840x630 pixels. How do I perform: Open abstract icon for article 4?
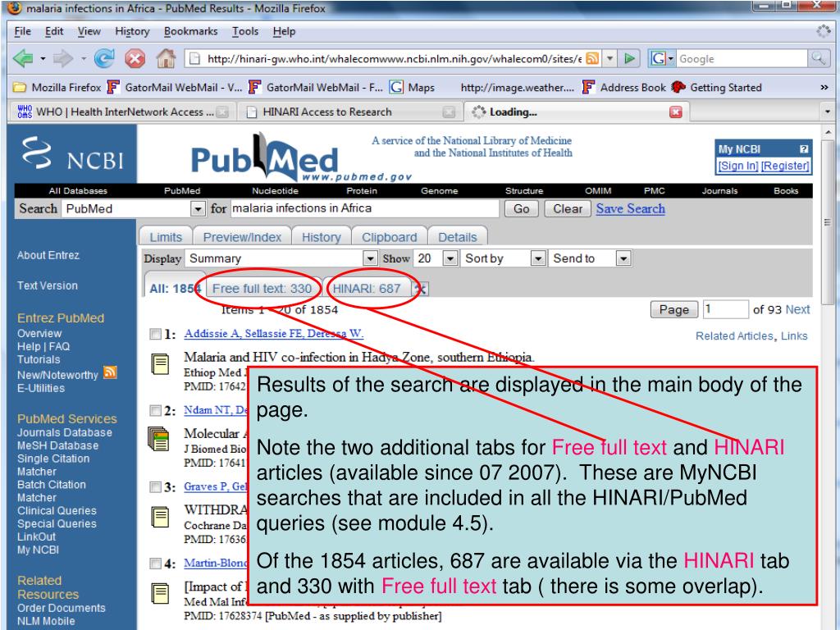coord(160,594)
